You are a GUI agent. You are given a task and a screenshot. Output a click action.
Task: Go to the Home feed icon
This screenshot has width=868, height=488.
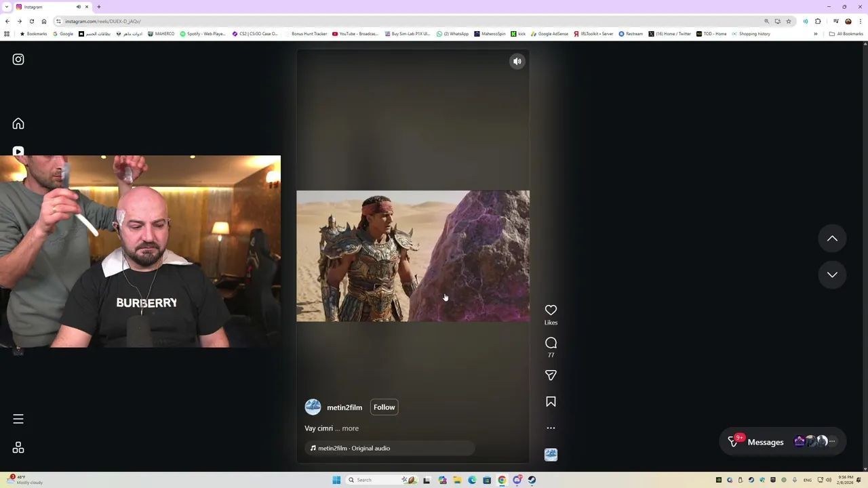18,123
